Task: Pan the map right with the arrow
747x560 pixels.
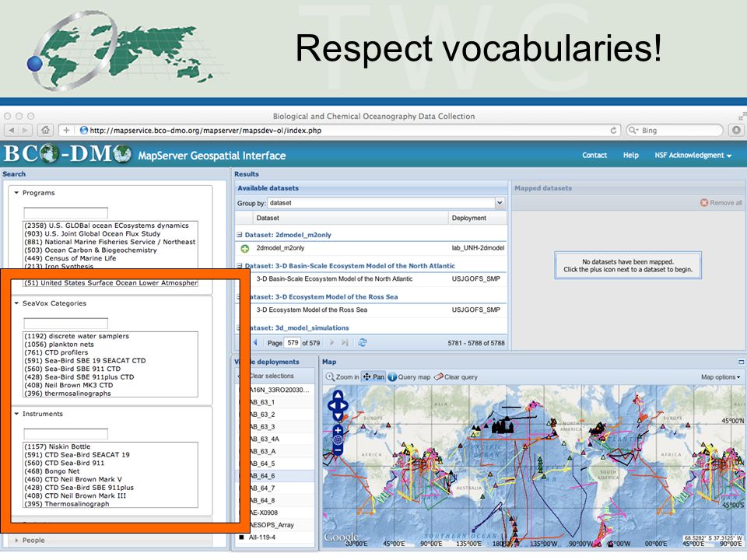Action: pos(343,406)
